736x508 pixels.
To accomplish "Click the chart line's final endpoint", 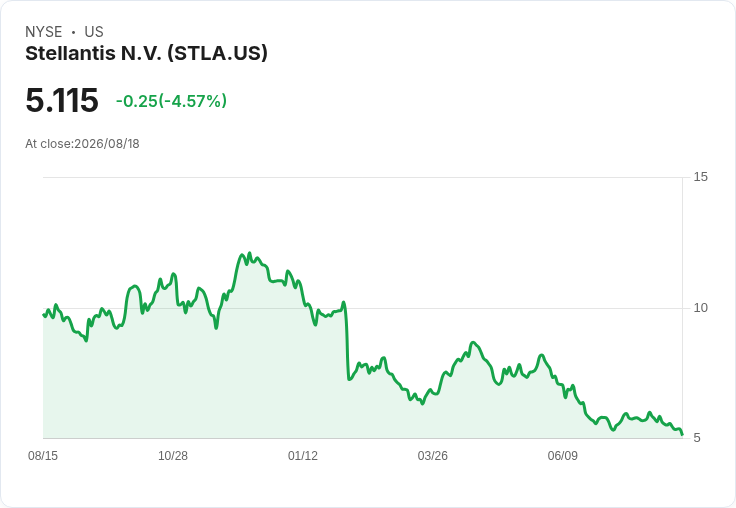I will (x=682, y=434).
